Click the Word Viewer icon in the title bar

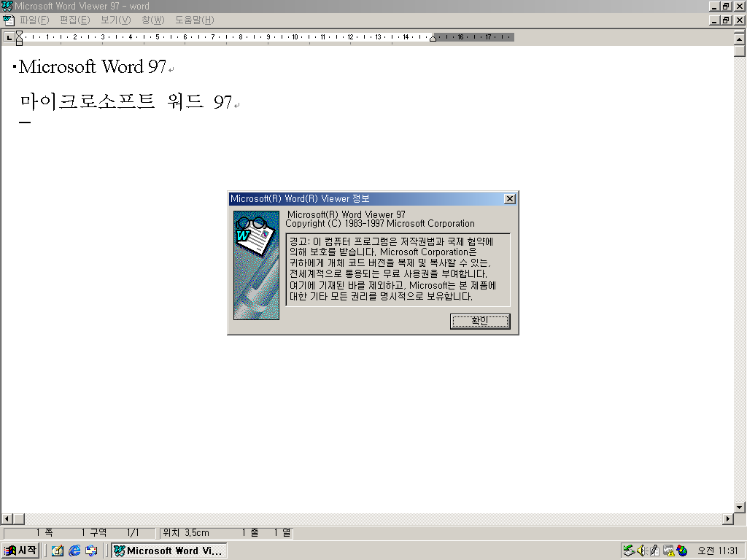click(7, 6)
